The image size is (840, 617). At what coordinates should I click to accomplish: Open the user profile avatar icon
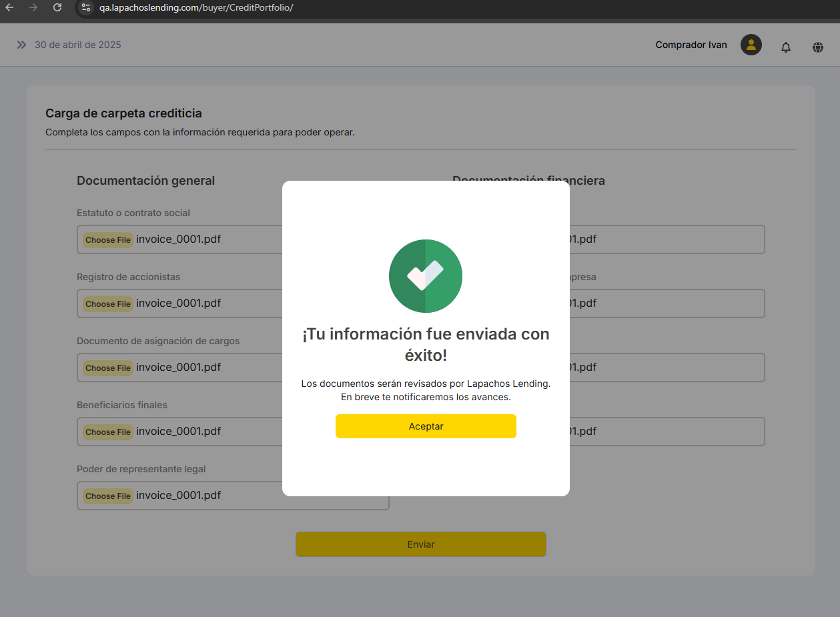click(751, 45)
